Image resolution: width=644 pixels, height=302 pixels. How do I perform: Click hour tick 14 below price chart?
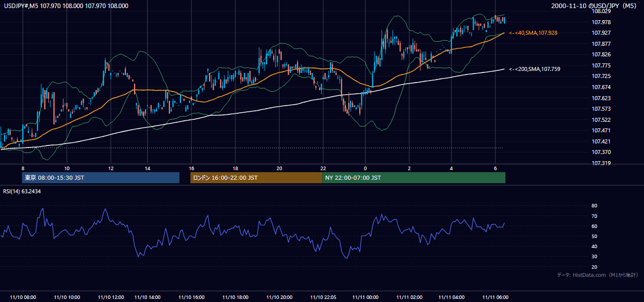click(147, 168)
